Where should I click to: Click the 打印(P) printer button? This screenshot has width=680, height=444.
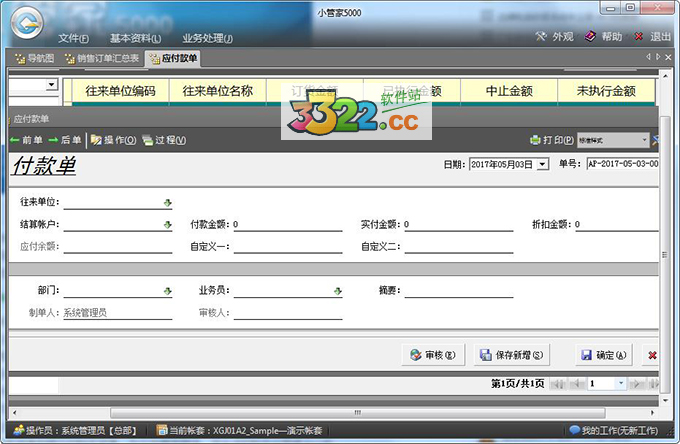(552, 140)
